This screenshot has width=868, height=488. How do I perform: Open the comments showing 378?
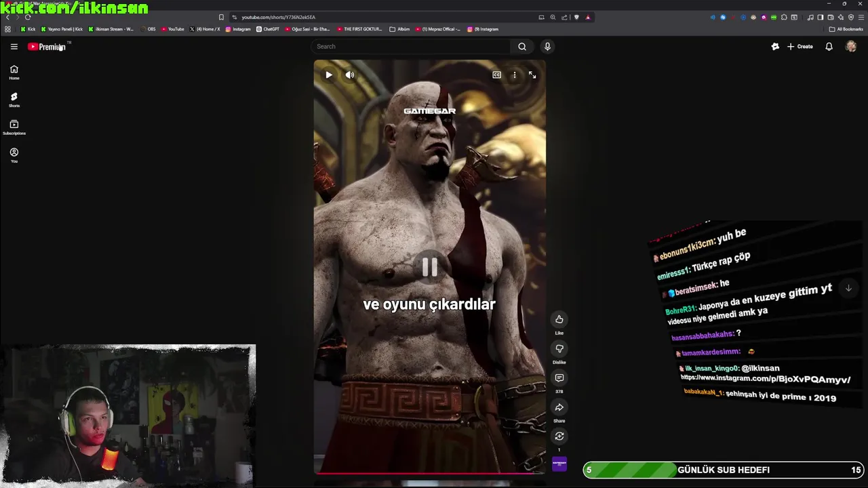coord(559,378)
